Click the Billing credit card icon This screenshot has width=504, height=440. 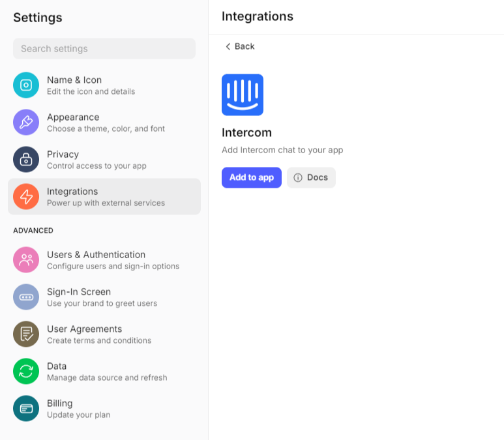(x=26, y=409)
